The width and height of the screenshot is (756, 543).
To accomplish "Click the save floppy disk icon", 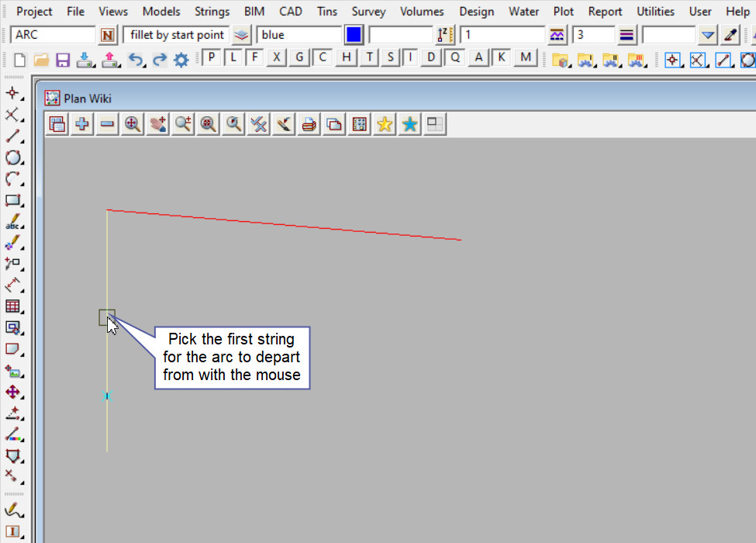I will pos(63,60).
